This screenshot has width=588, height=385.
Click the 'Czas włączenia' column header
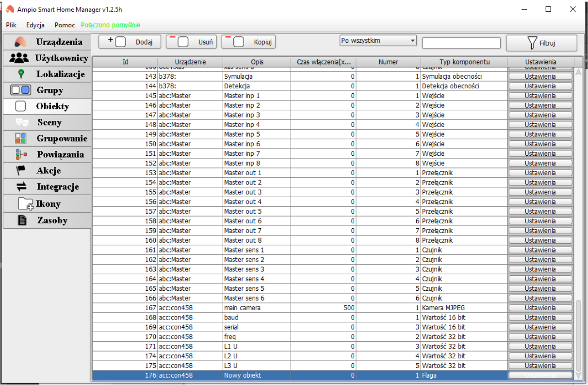324,62
